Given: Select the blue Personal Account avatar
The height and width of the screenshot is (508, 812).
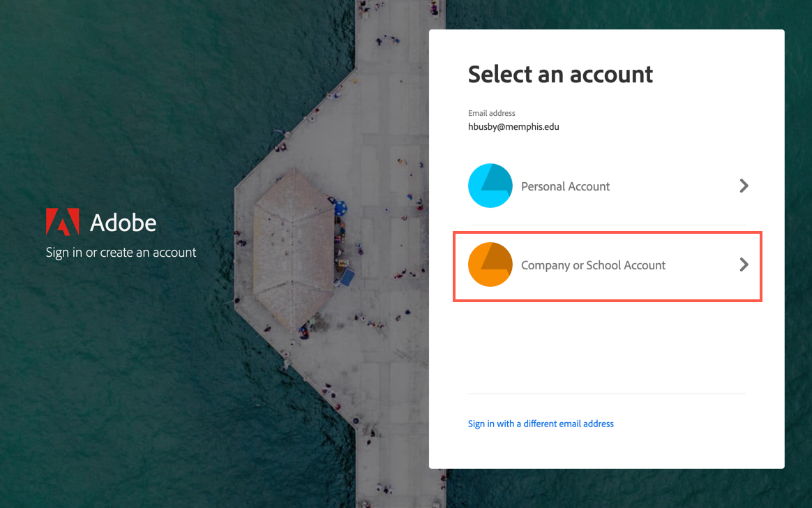Looking at the screenshot, I should (490, 186).
